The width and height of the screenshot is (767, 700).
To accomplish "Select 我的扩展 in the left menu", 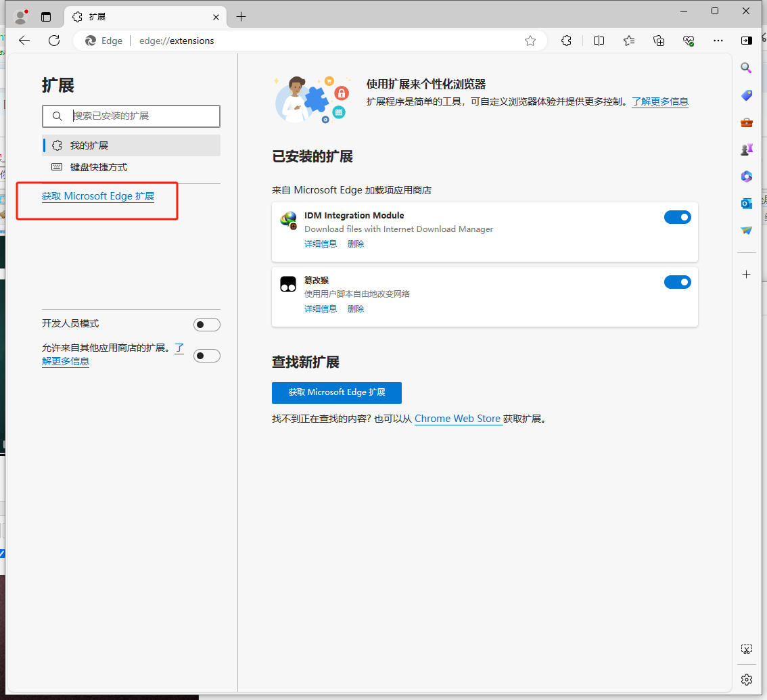I will (89, 145).
